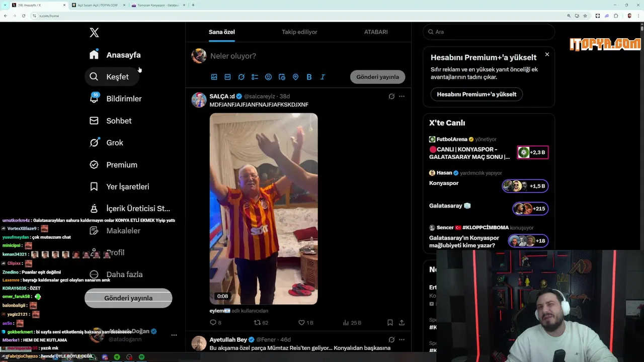Open Anasayfa home in sidebar

pos(115,55)
